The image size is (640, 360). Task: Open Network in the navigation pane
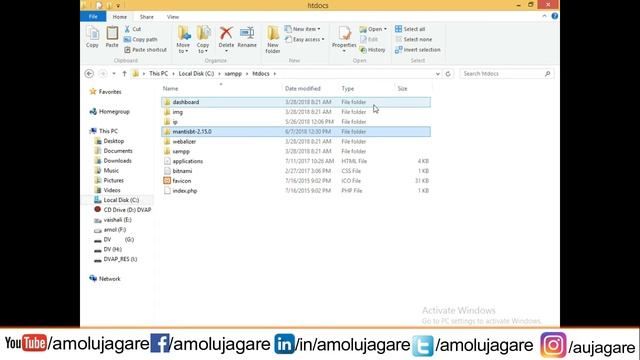[105, 279]
